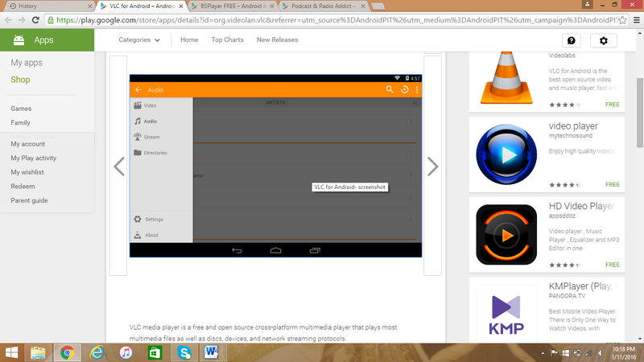Open My apps in sidebar

pyautogui.click(x=27, y=63)
